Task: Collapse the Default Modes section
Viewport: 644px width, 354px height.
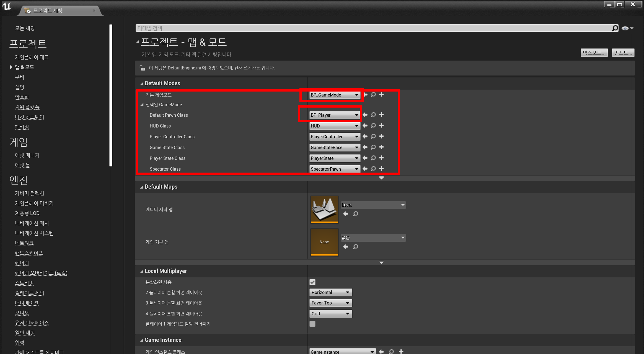Action: point(142,84)
